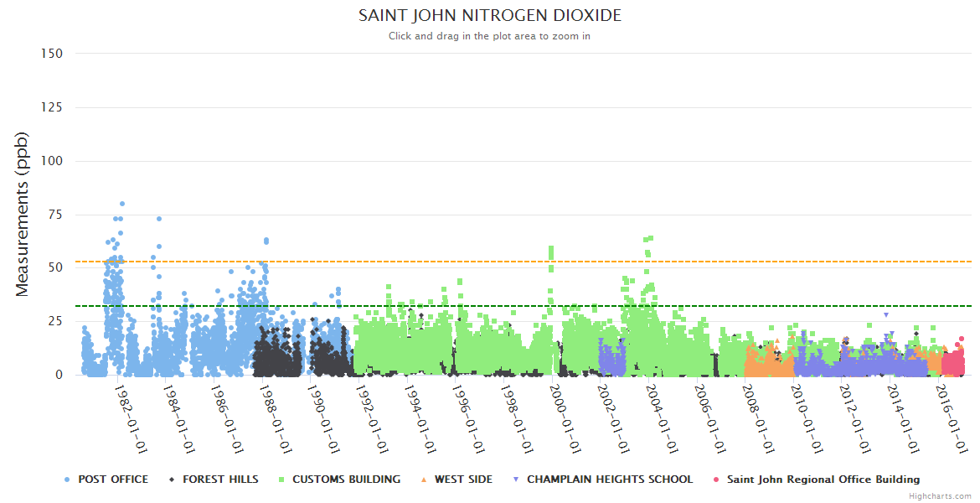Click the highest Post Office point near 80 ppb
Screen dimensions: 980x503
pyautogui.click(x=122, y=204)
